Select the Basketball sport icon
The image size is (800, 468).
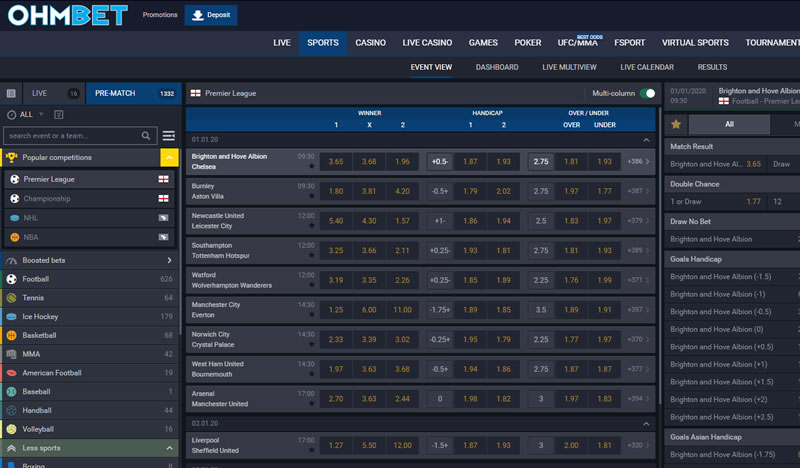point(11,335)
